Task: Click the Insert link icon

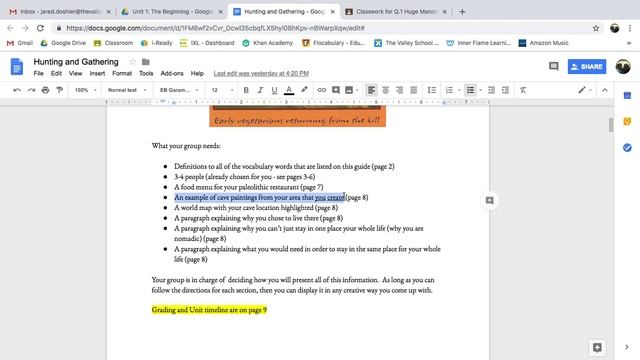Action: coord(322,90)
